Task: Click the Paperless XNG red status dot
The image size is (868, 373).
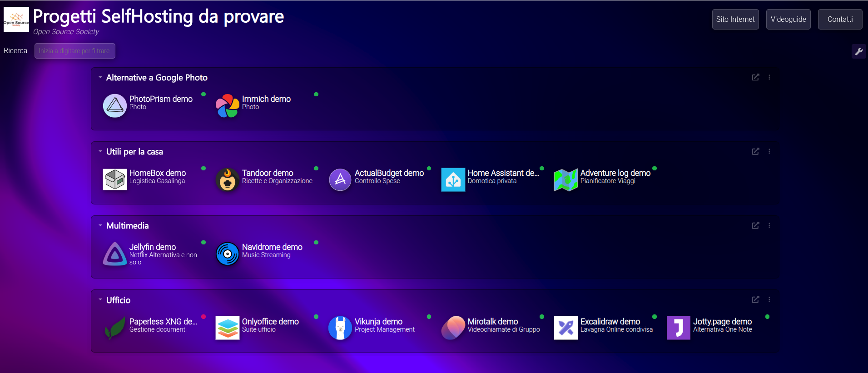Action: [203, 317]
